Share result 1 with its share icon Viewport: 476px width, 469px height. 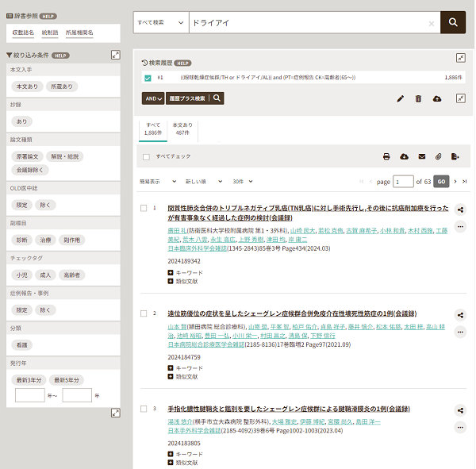(x=460, y=210)
